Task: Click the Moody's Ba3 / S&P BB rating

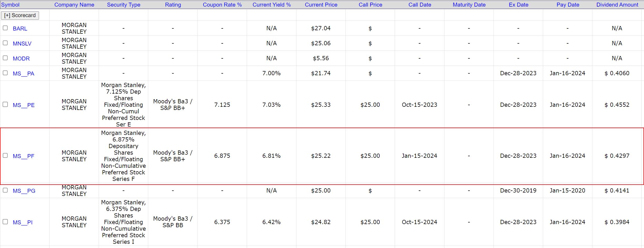Action: [173, 222]
